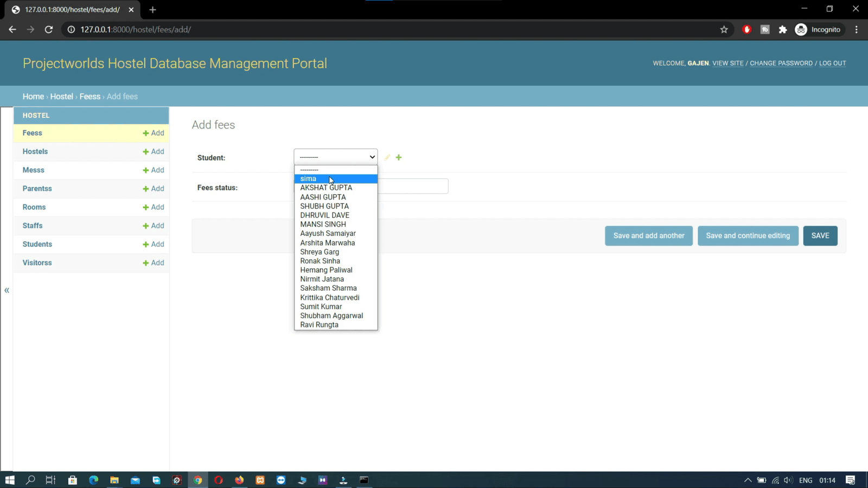Bookmark this page with the star icon
The width and height of the screenshot is (868, 488).
[724, 30]
